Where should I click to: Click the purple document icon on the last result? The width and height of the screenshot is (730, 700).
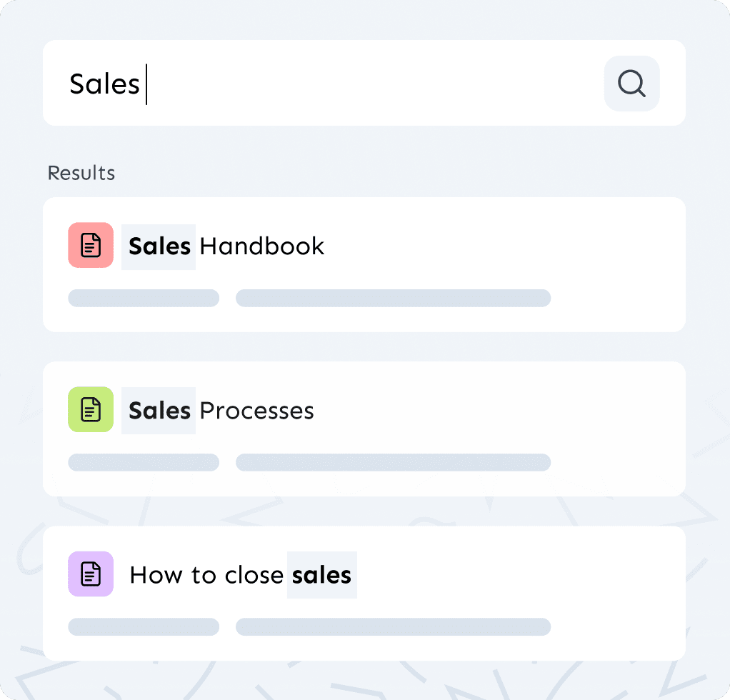point(90,574)
